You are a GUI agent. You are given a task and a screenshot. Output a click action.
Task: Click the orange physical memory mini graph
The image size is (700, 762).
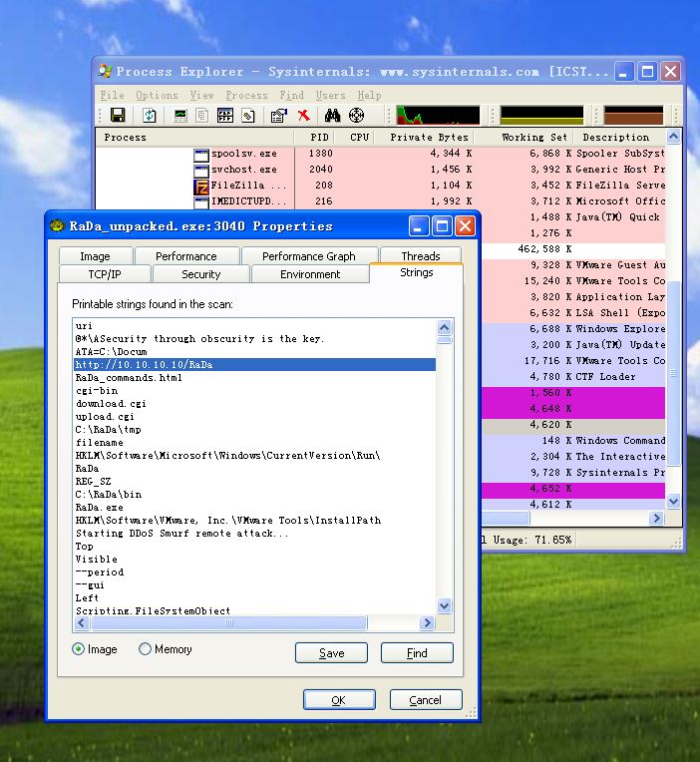[x=633, y=115]
